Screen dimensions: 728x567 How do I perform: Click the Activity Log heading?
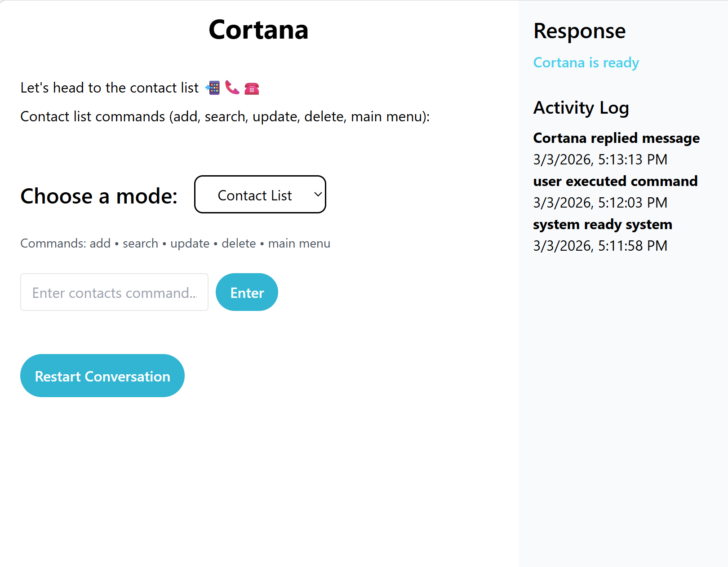(x=581, y=108)
